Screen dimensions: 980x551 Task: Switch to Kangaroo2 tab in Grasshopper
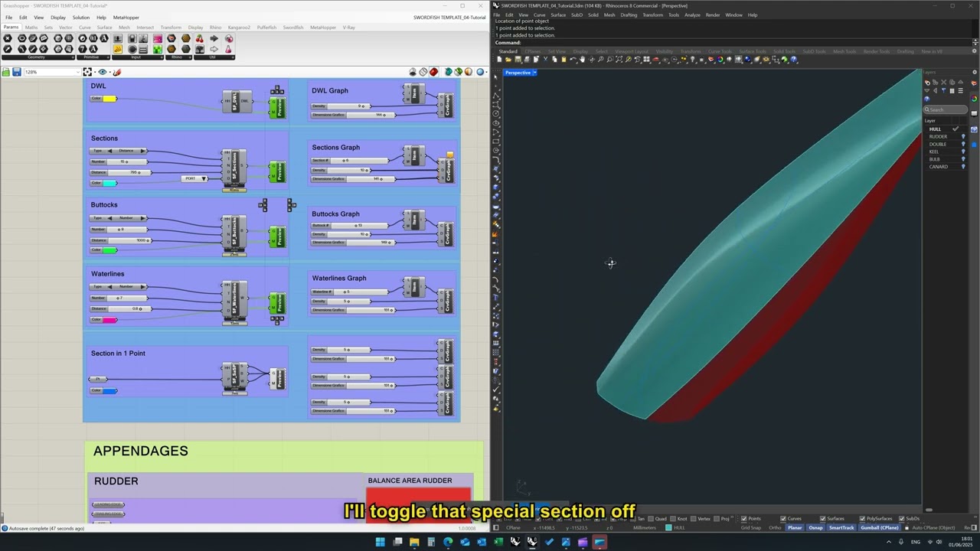point(238,28)
